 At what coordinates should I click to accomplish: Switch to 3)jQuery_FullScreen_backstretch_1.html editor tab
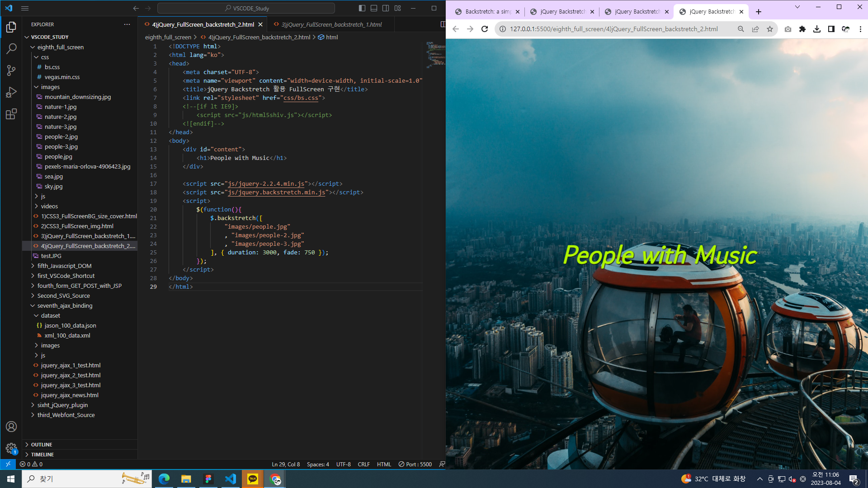point(331,24)
